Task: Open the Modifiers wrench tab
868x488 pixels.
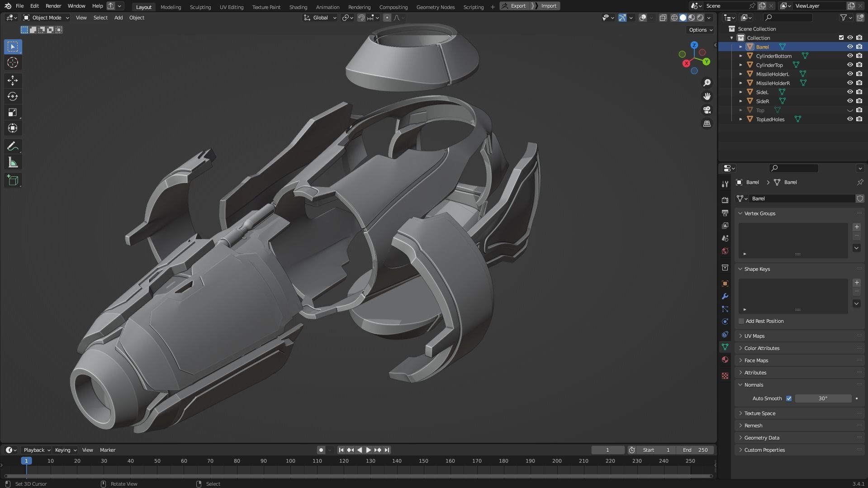Action: tap(725, 296)
